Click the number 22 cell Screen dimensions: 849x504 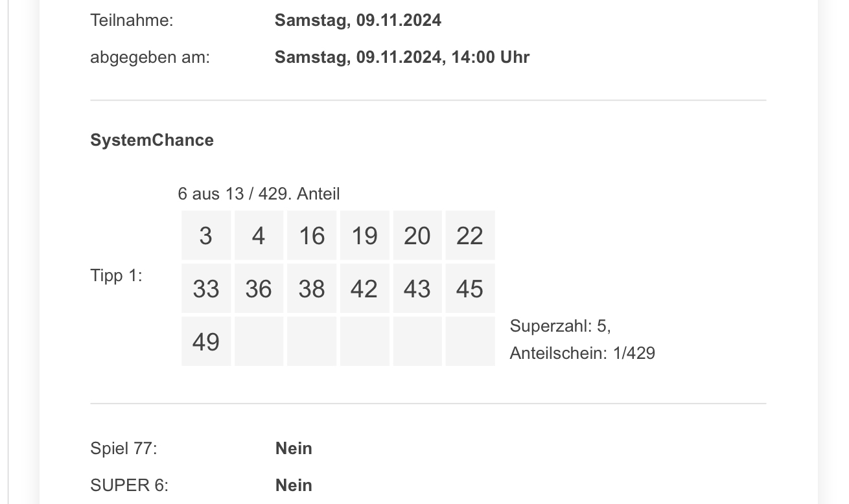tap(470, 235)
